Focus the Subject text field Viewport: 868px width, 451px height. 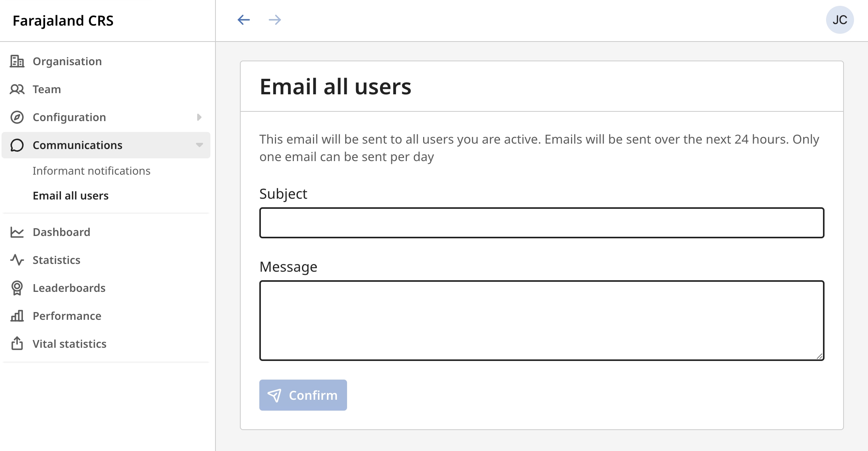tap(542, 223)
